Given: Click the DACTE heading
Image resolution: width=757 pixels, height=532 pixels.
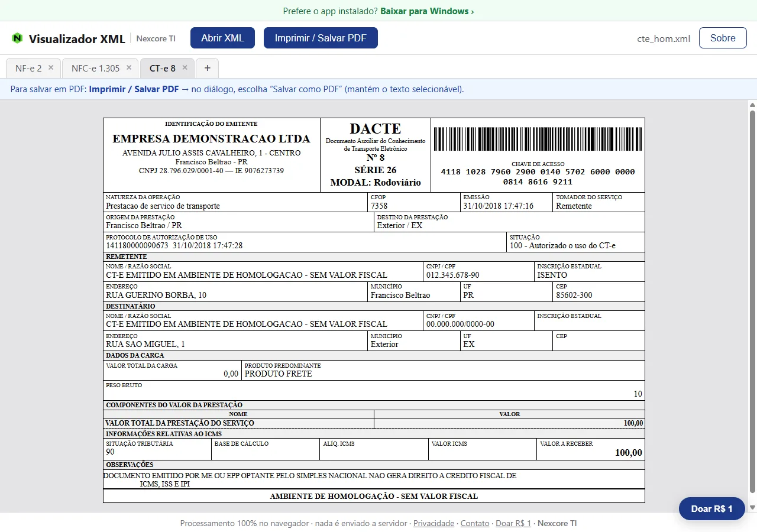Looking at the screenshot, I should coord(376,128).
